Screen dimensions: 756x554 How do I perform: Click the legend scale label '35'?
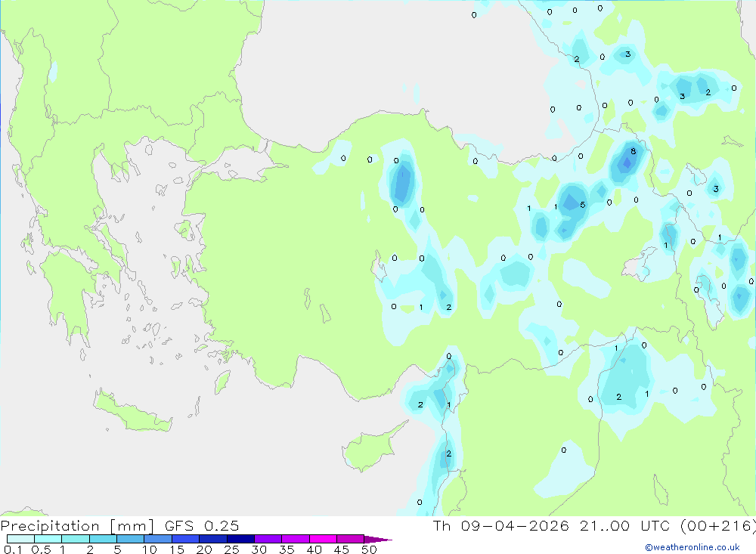tap(287, 549)
